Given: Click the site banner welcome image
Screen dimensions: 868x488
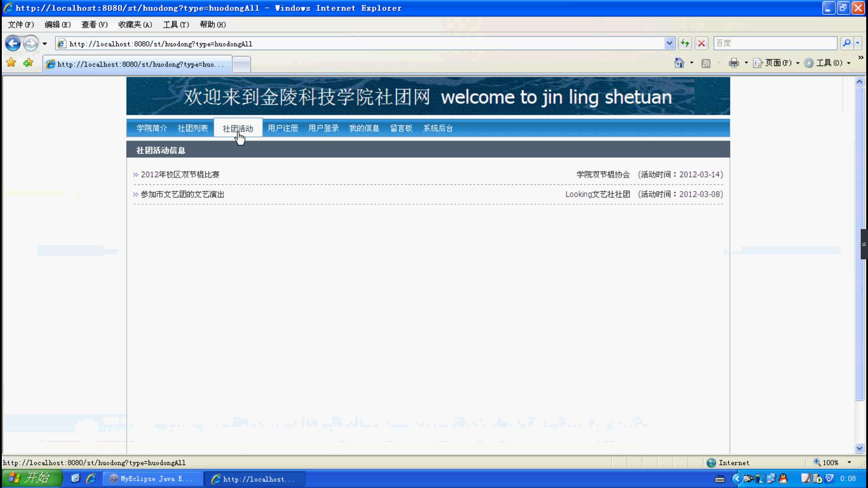Looking at the screenshot, I should pyautogui.click(x=428, y=96).
